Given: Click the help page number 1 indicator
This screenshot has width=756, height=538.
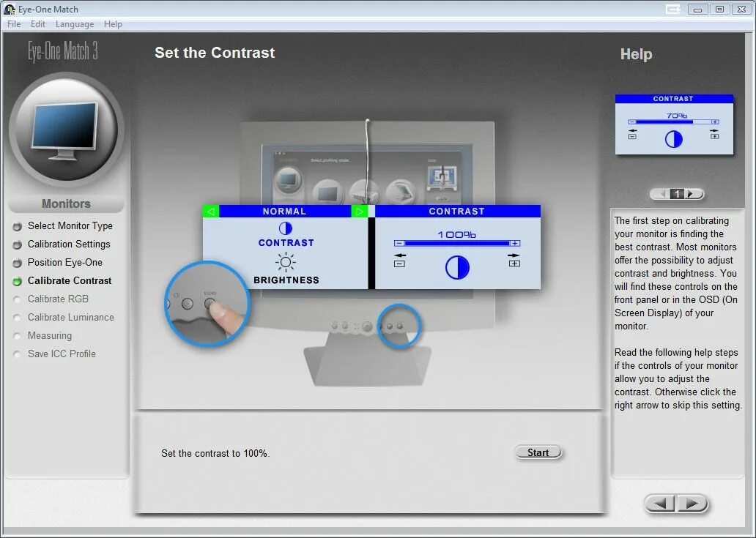Looking at the screenshot, I should point(678,194).
